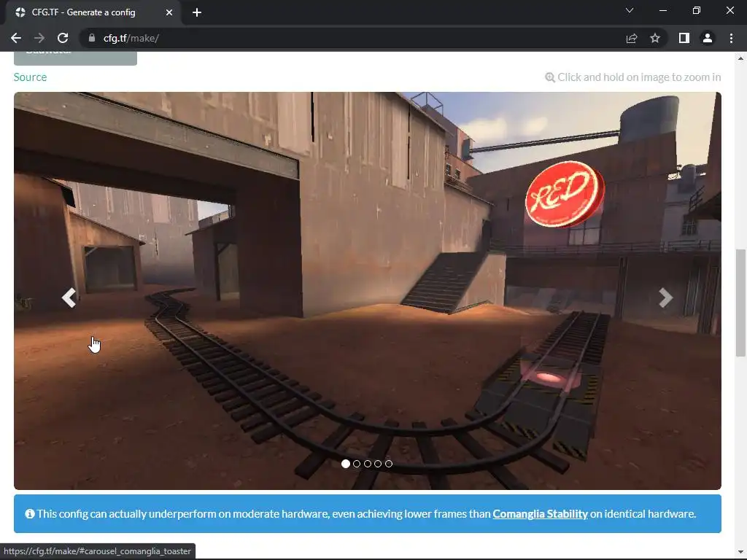Click the CFG.TF favicon in the tab
The image size is (747, 560).
(20, 12)
